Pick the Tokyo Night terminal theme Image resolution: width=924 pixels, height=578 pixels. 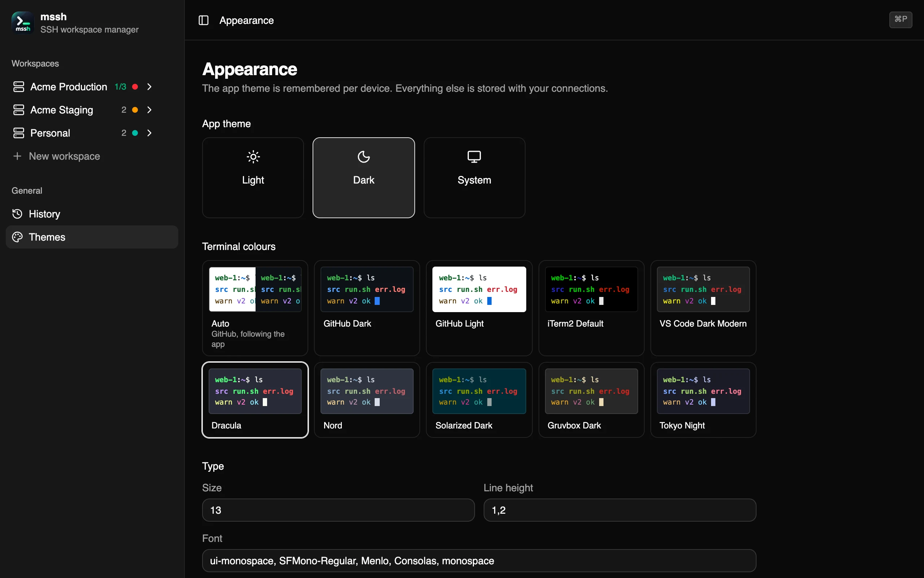coord(703,400)
